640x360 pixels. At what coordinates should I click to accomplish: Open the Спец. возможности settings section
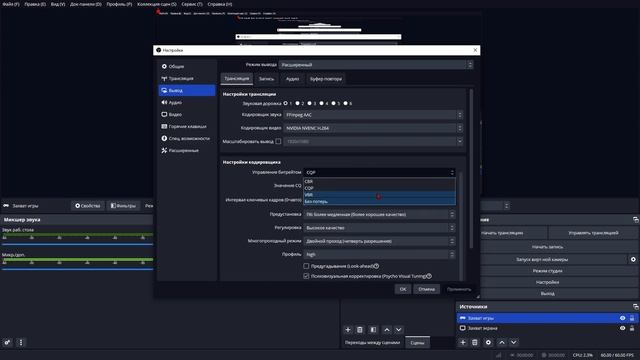187,138
